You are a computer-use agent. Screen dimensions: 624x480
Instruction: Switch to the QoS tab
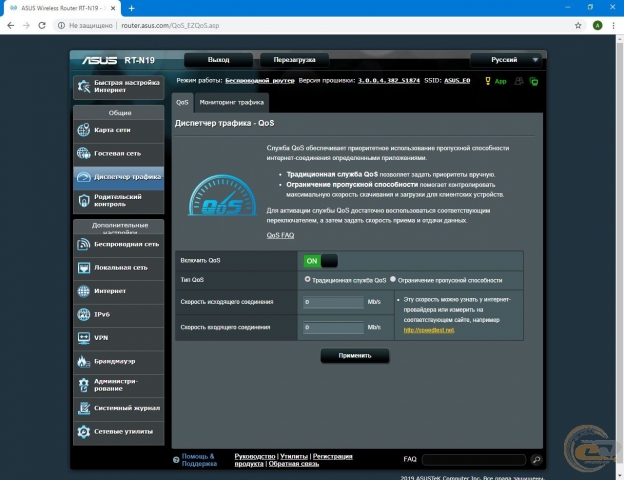(x=182, y=103)
